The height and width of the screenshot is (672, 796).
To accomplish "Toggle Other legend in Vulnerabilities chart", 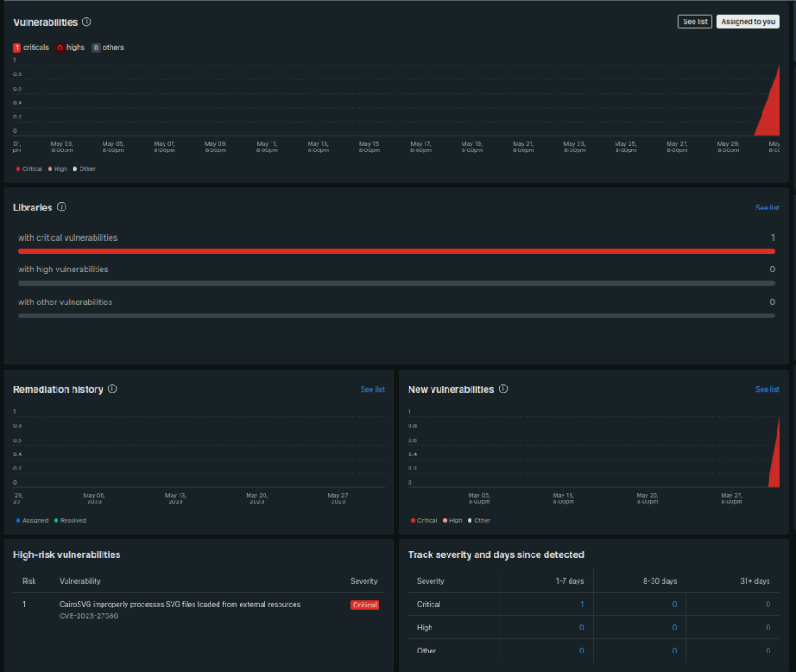I will (x=84, y=169).
